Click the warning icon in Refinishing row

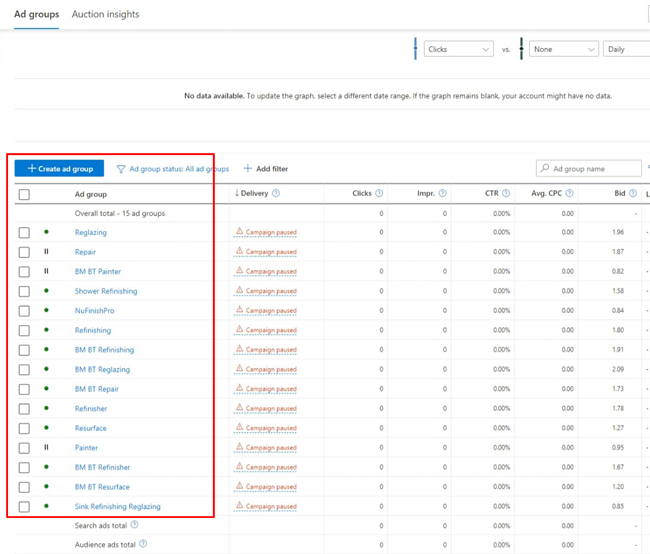point(239,329)
